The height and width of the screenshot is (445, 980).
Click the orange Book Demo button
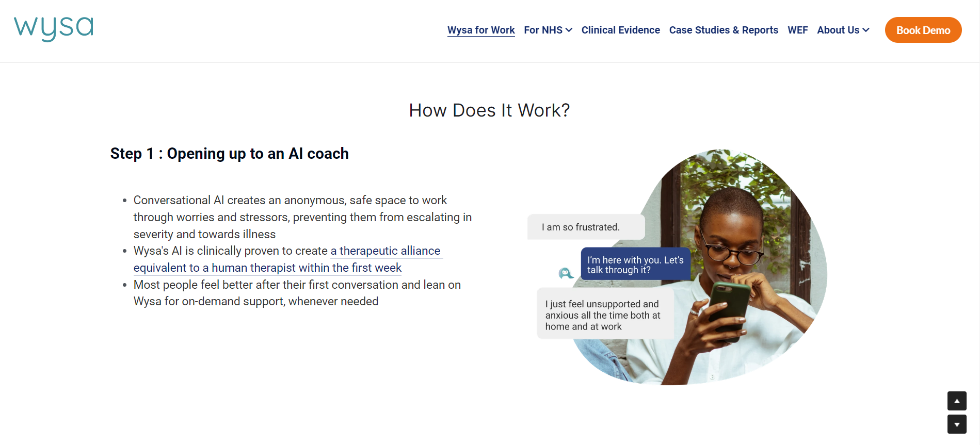pyautogui.click(x=923, y=30)
